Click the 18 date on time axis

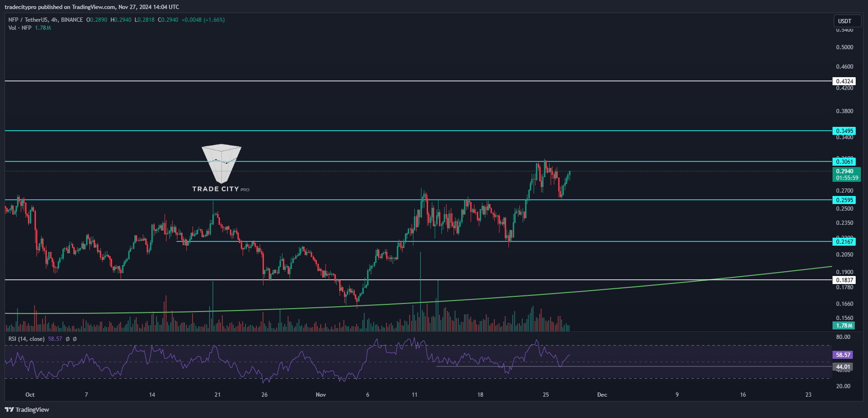tap(480, 395)
